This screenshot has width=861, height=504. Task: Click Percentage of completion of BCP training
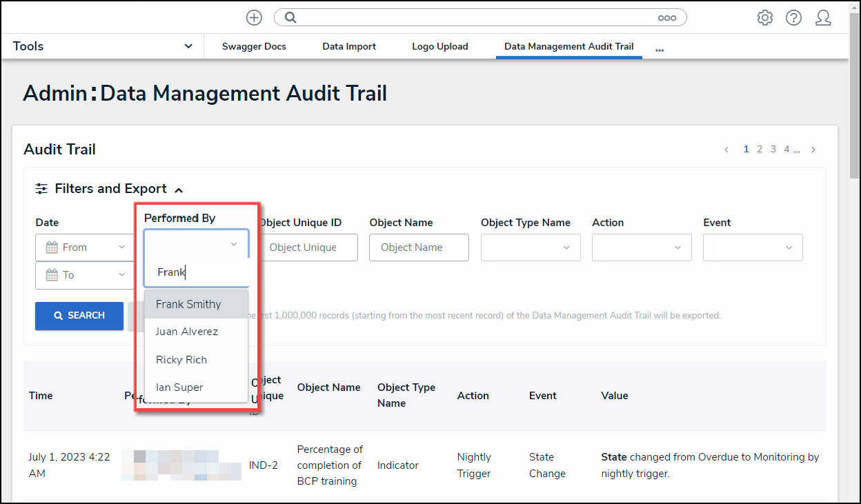pos(330,465)
